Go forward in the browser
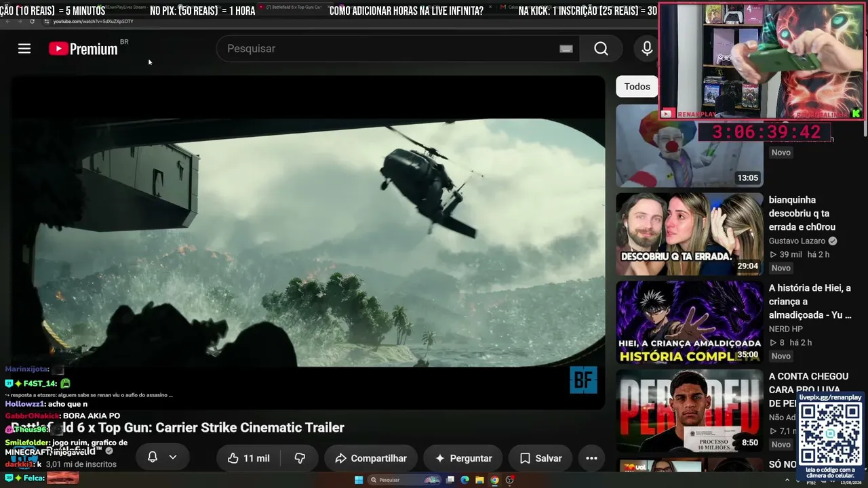Screen dimensions: 868x488 pyautogui.click(x=20, y=22)
